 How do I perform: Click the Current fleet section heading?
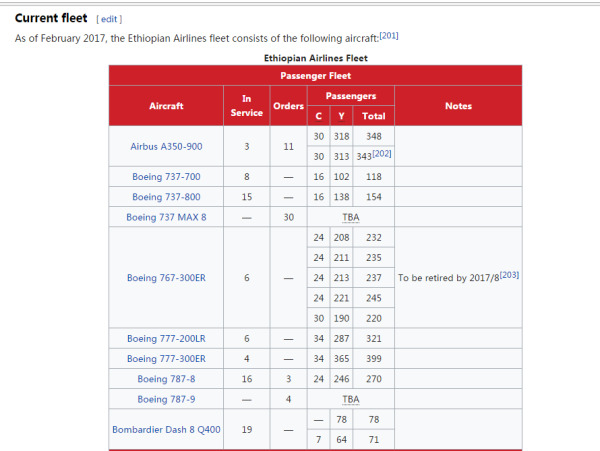click(x=51, y=18)
